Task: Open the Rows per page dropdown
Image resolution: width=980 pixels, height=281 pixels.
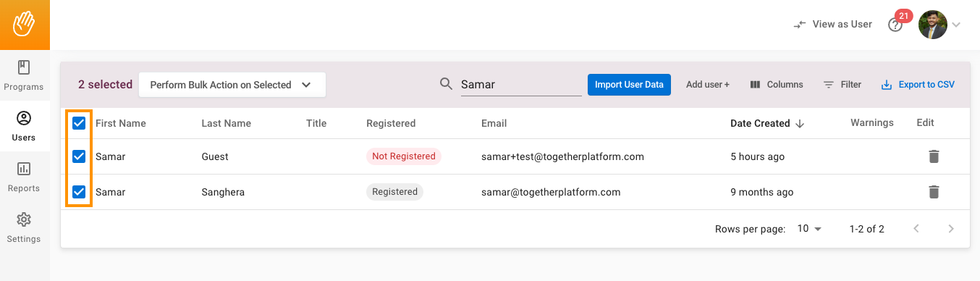Action: tap(809, 229)
